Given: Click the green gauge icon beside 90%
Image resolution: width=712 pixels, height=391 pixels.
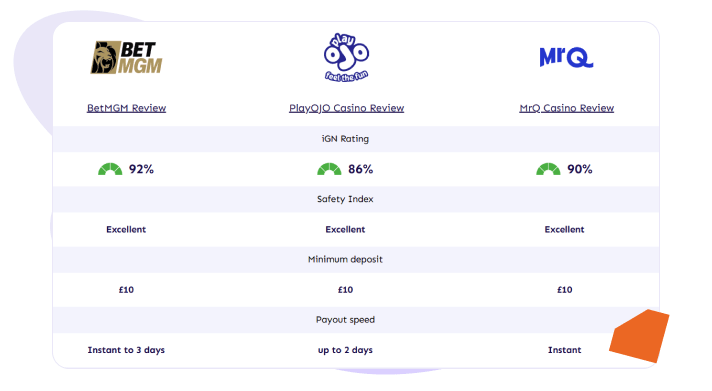Looking at the screenshot, I should click(548, 169).
